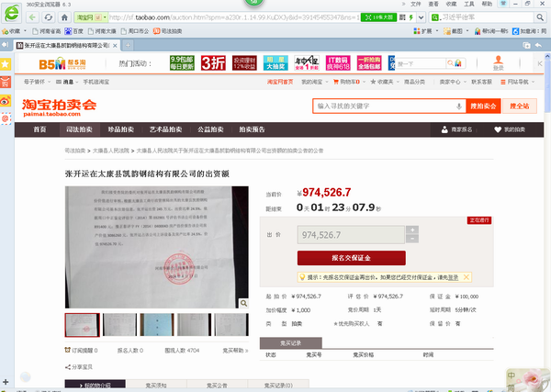Click the 订阅提醒 alarm clock icon

68,350
